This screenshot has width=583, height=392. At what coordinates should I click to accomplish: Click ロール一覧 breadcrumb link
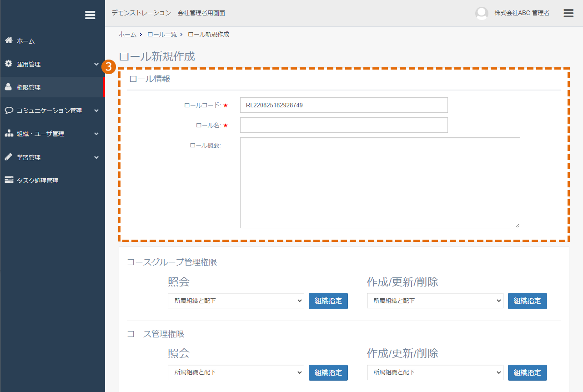[162, 35]
